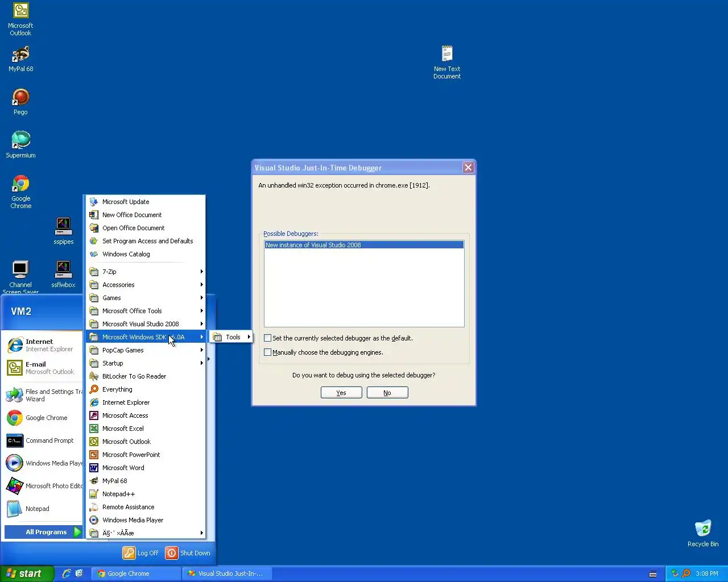
Task: Select the Supermium desktop icon
Action: [20, 144]
